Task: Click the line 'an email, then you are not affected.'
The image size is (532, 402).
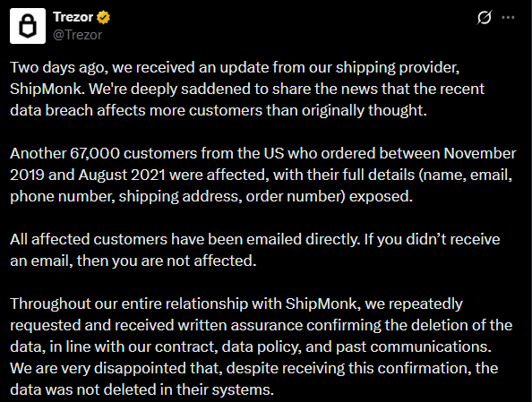Action: pos(133,261)
